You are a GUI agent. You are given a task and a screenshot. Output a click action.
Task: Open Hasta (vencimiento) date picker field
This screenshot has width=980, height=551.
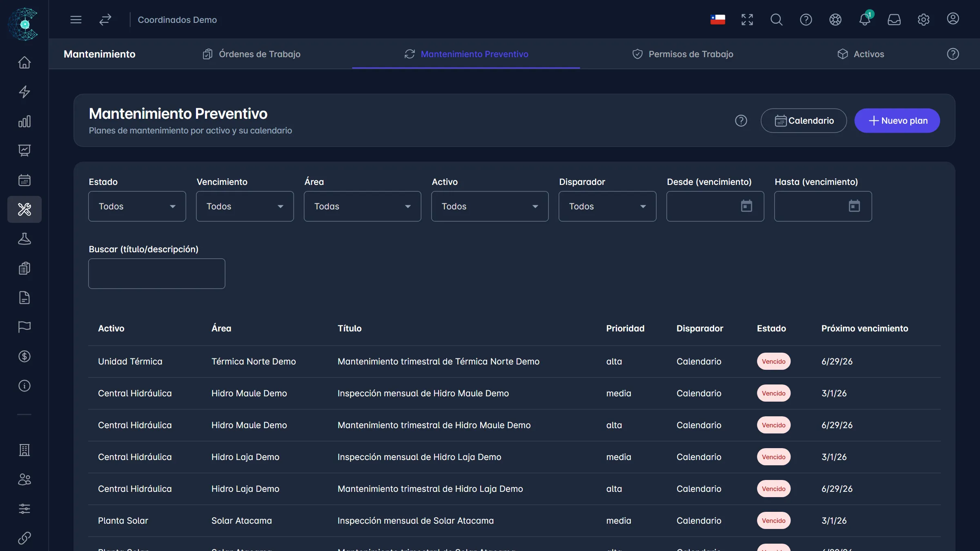[823, 207]
